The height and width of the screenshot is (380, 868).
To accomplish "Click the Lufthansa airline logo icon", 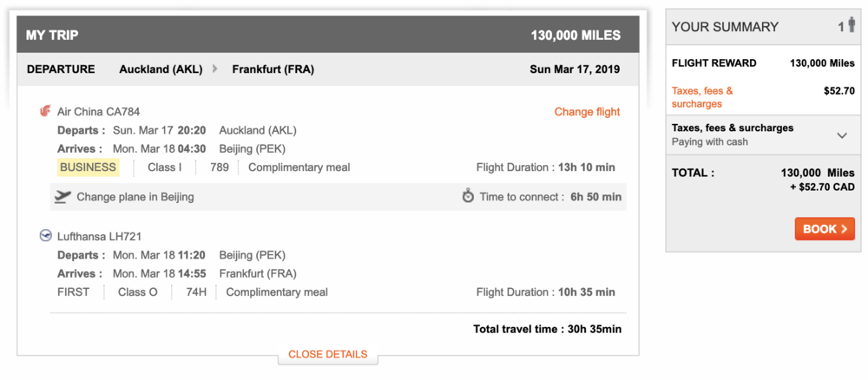I will click(x=45, y=235).
